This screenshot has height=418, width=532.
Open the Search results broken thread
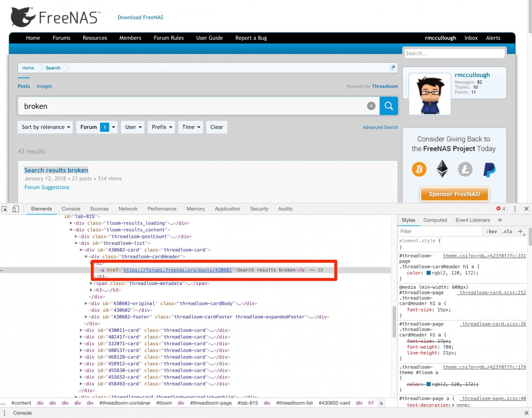(x=56, y=170)
